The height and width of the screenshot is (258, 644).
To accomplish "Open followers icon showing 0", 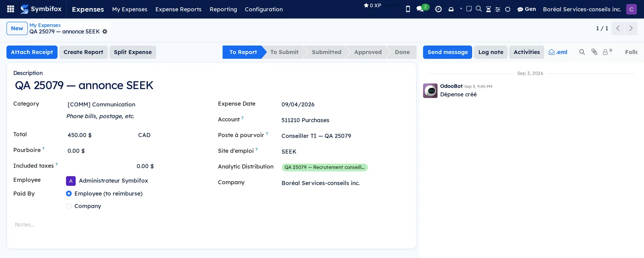I will click(x=607, y=52).
